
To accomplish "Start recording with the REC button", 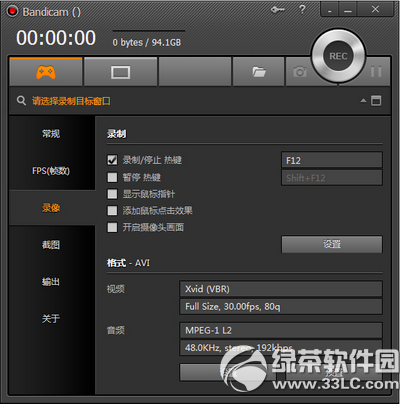I will tap(338, 56).
